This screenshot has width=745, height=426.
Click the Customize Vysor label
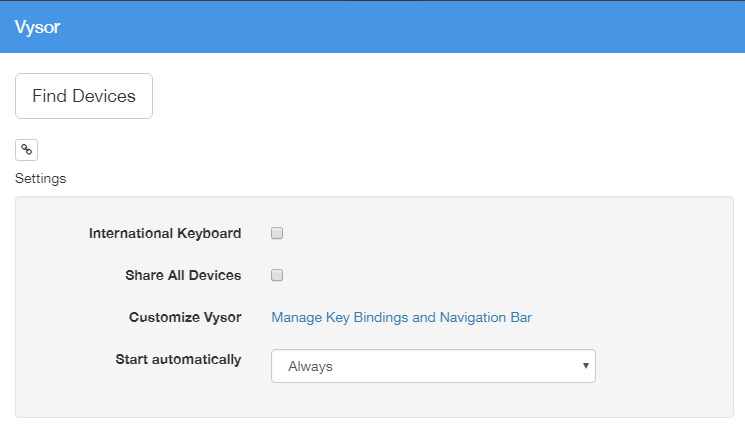click(185, 317)
